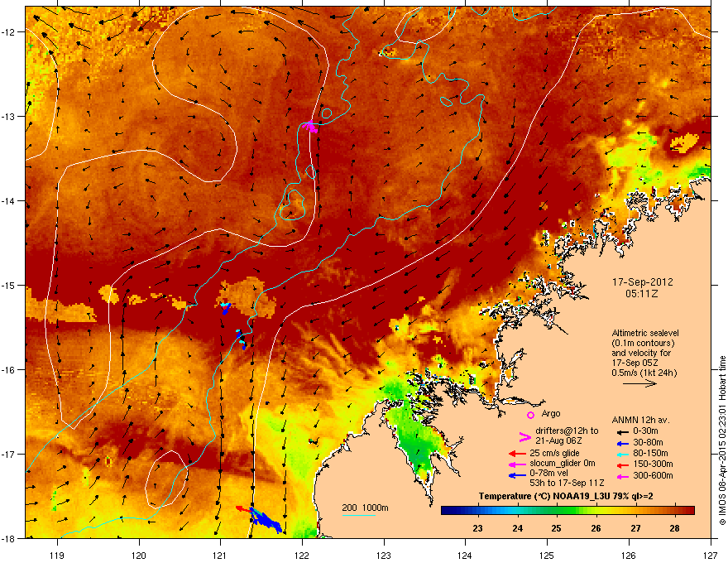Click the 0-30m depth label

coord(645,431)
